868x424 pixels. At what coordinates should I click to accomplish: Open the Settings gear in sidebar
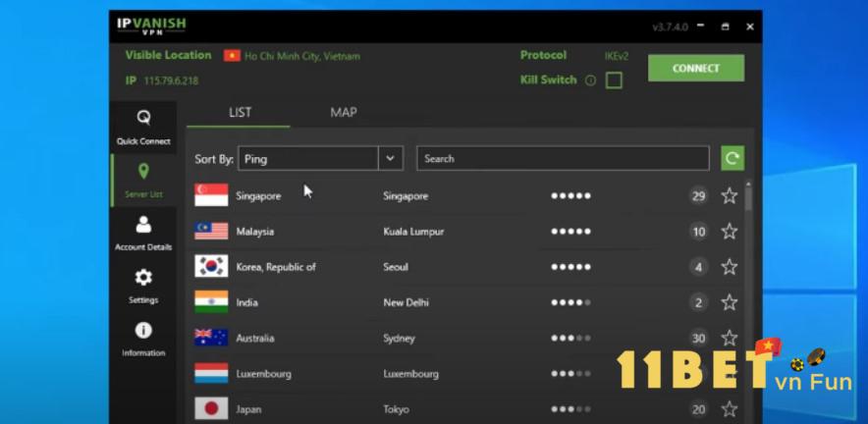coord(143,287)
